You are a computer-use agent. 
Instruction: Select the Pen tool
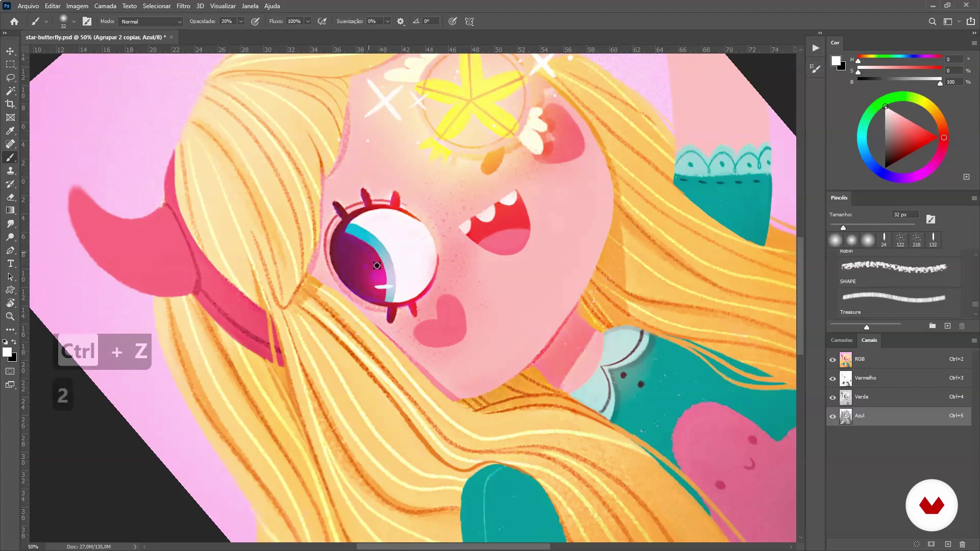[x=10, y=250]
